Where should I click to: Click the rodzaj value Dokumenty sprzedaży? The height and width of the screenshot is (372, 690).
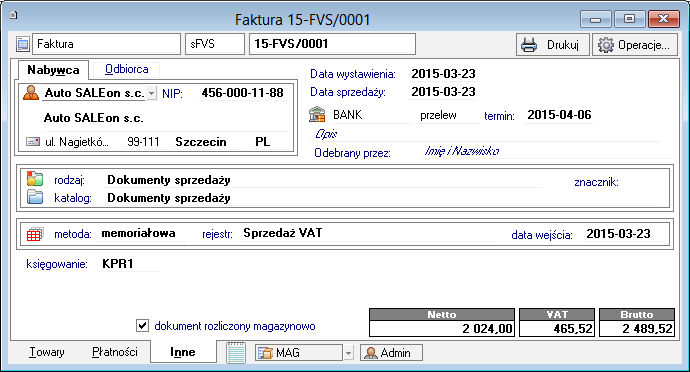click(169, 180)
